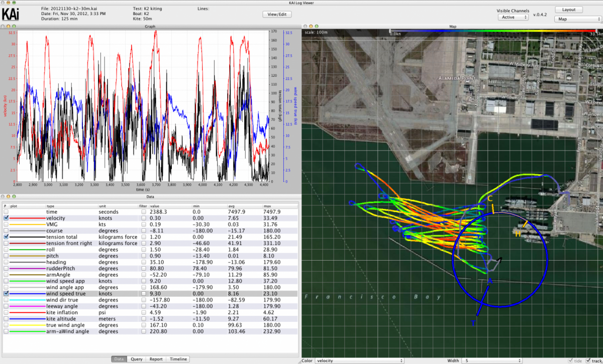603x364 pixels.
Task: Enable the filter checkbox for velocity
Action: pyautogui.click(x=144, y=218)
